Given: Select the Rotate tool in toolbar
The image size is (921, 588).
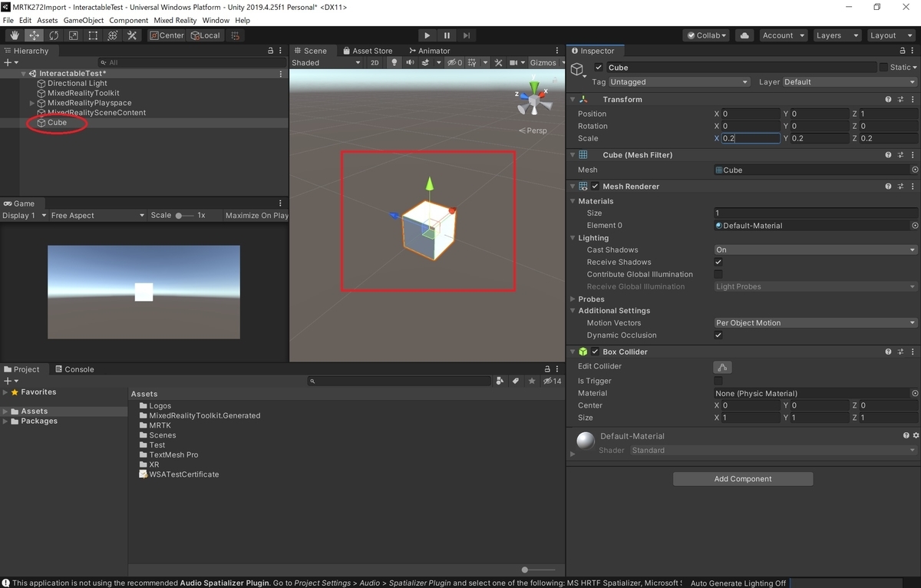Looking at the screenshot, I should click(x=54, y=35).
